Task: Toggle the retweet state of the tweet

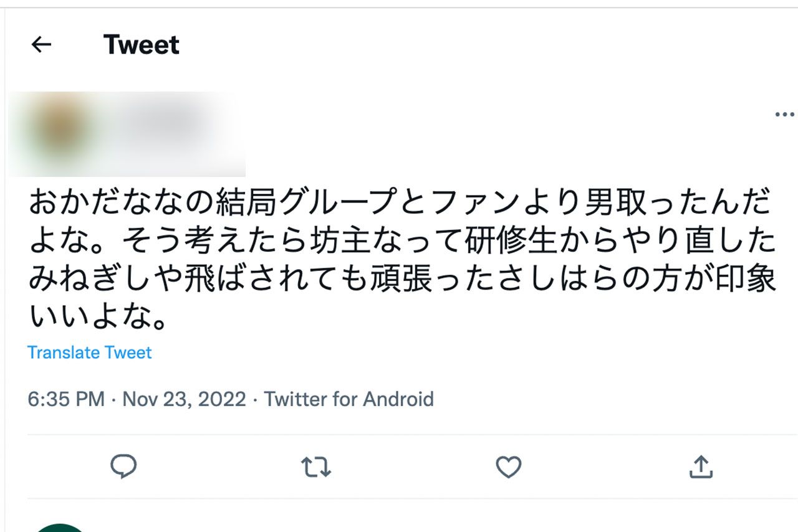Action: coord(317,466)
